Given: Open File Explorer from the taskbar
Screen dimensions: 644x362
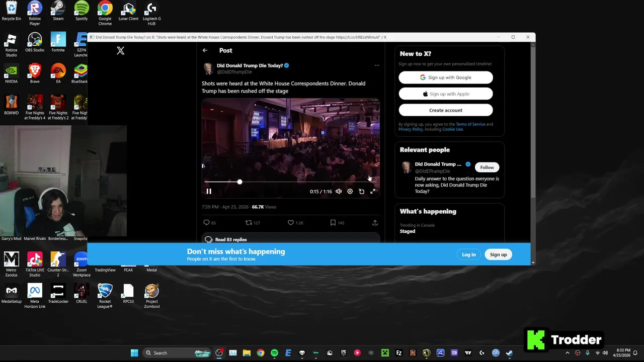Looking at the screenshot, I should 247,353.
